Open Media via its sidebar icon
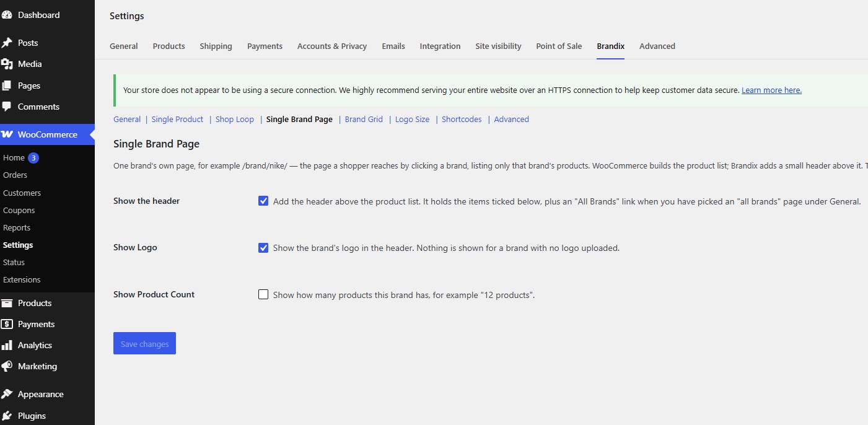Screen dimensions: 868x425 (7, 64)
